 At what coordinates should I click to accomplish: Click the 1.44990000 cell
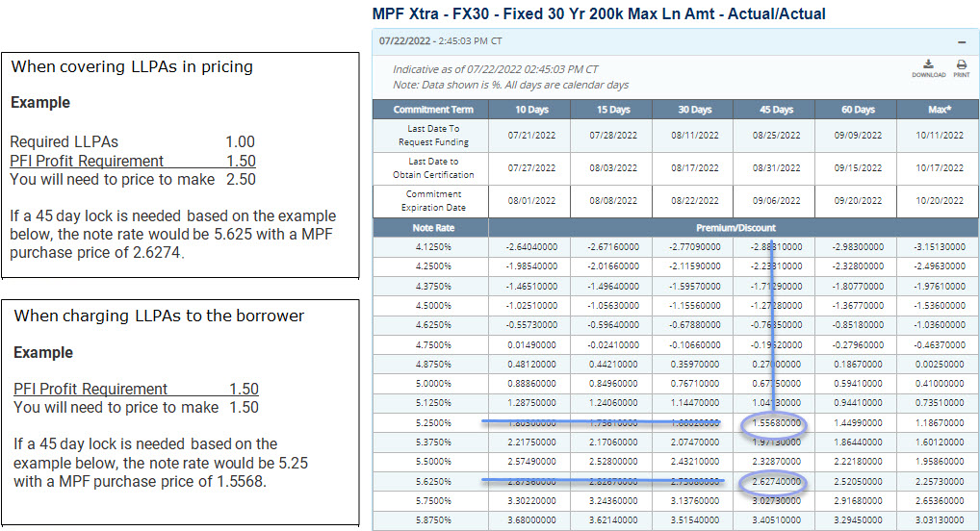858,423
